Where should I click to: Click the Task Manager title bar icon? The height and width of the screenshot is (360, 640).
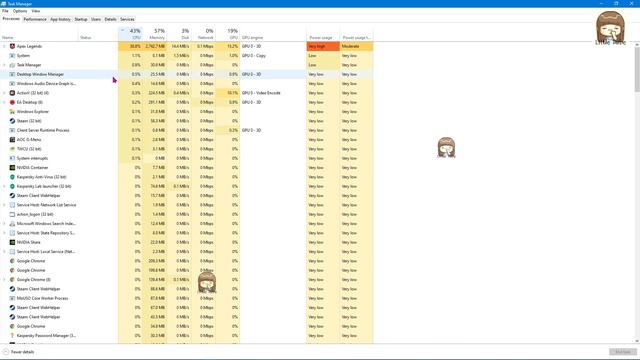(x=4, y=4)
